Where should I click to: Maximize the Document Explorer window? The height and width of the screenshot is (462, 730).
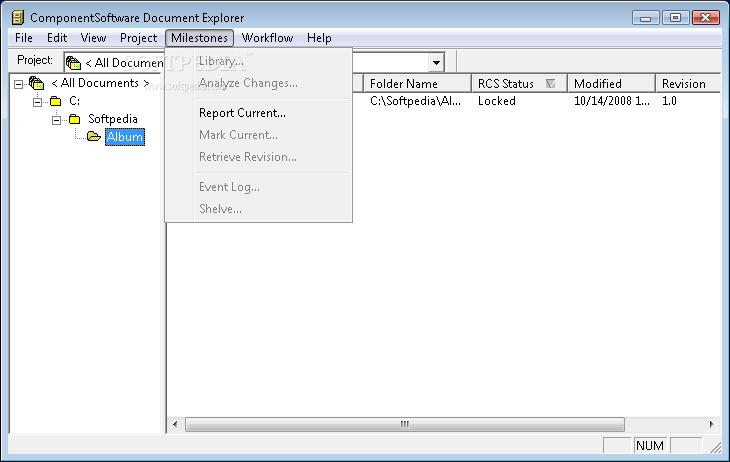coord(675,18)
